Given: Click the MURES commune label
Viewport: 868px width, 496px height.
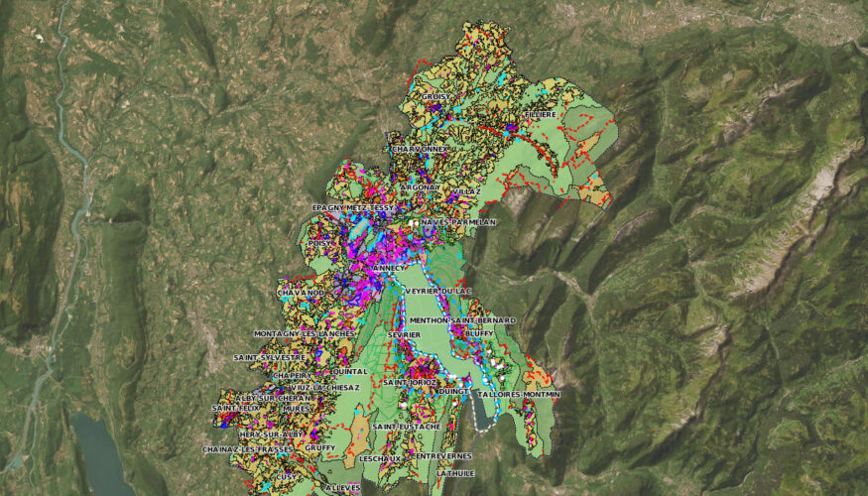Looking at the screenshot, I should click(297, 409).
